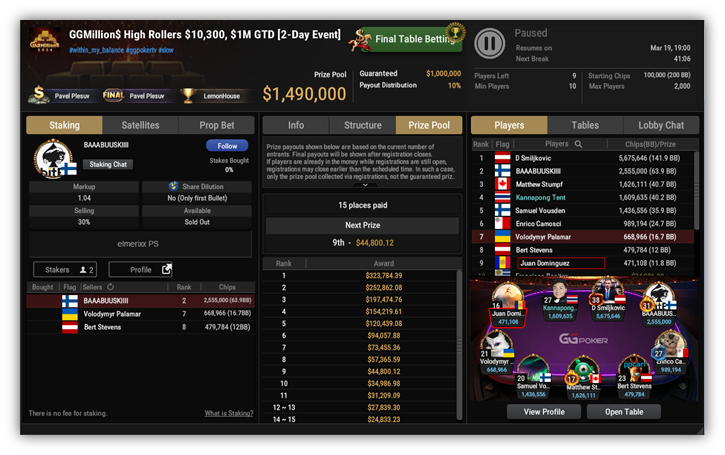Click the LemonHouse trophy icon
This screenshot has width=725, height=455.
point(188,95)
